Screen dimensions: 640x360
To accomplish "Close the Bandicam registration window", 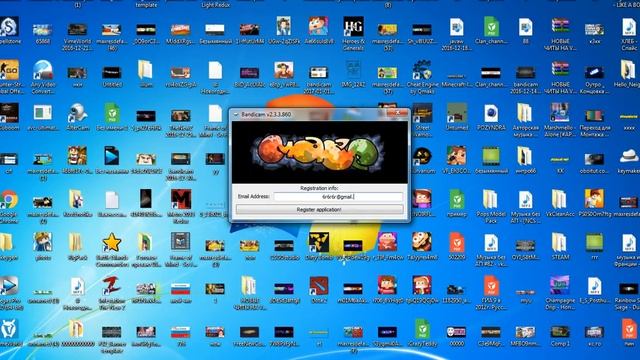I will (x=397, y=113).
